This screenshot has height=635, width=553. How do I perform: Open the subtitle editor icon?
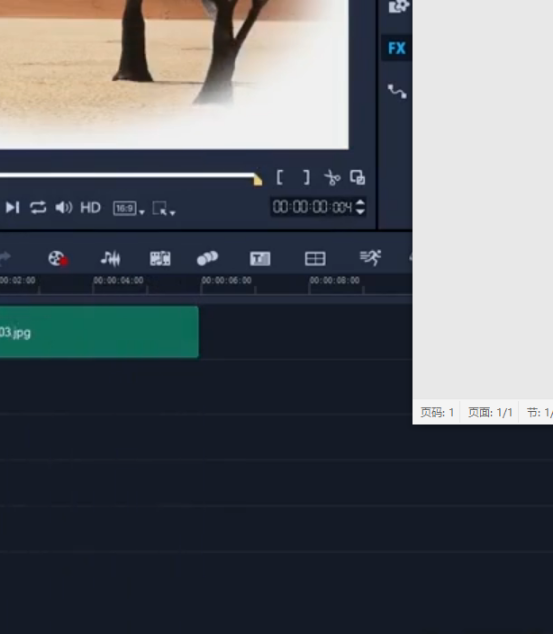click(x=260, y=258)
